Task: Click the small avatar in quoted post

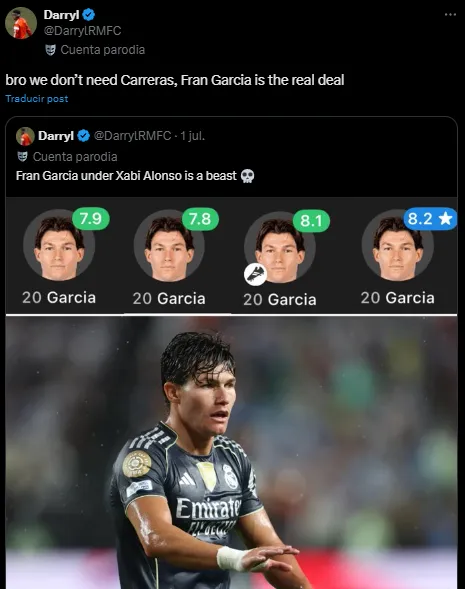Action: [x=25, y=136]
